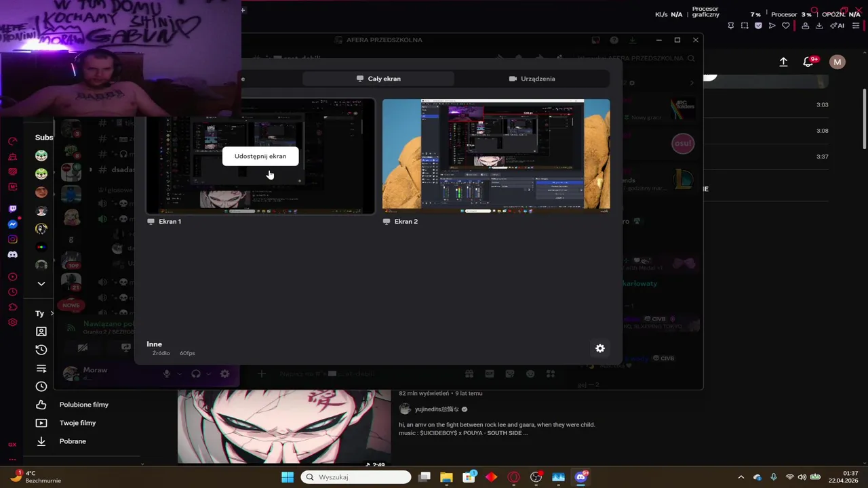Switch to the Urządzenia tab
Image resolution: width=868 pixels, height=488 pixels.
pyautogui.click(x=532, y=79)
